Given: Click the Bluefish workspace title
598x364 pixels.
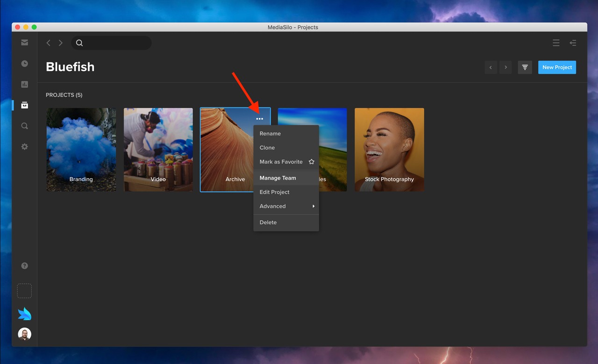Looking at the screenshot, I should (70, 67).
